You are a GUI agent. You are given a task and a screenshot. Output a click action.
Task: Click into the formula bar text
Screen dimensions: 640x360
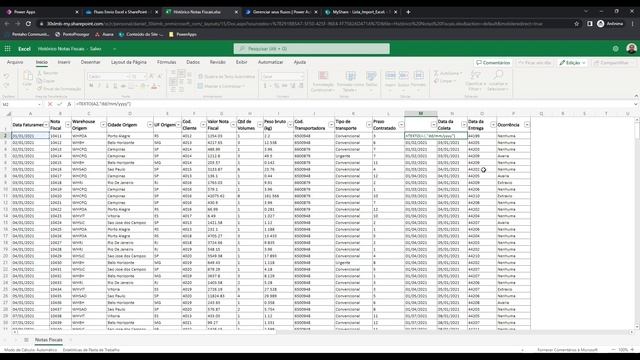click(x=351, y=104)
